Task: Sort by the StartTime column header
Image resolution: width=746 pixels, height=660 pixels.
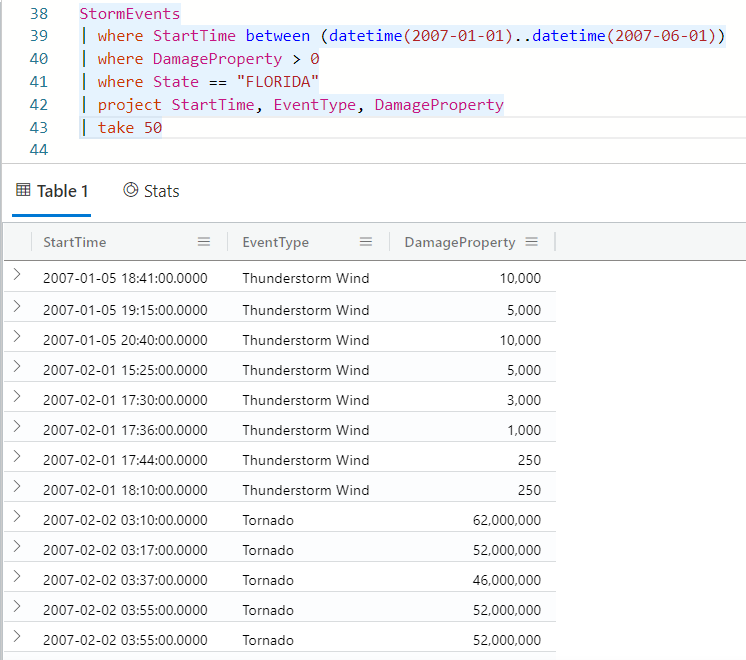Action: 75,242
